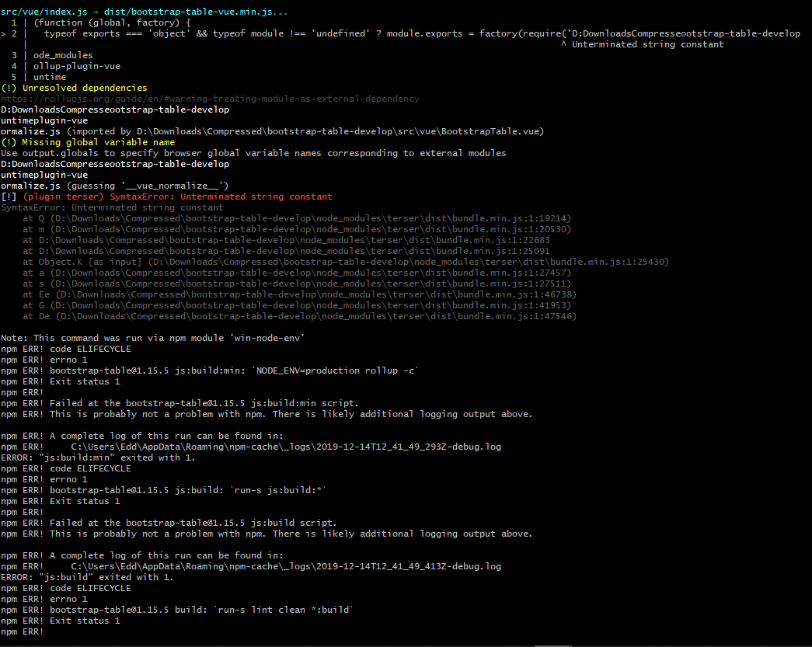Click stack trace line ending bundle.min.js:1:22683
This screenshot has width=812, height=647.
[x=287, y=240]
